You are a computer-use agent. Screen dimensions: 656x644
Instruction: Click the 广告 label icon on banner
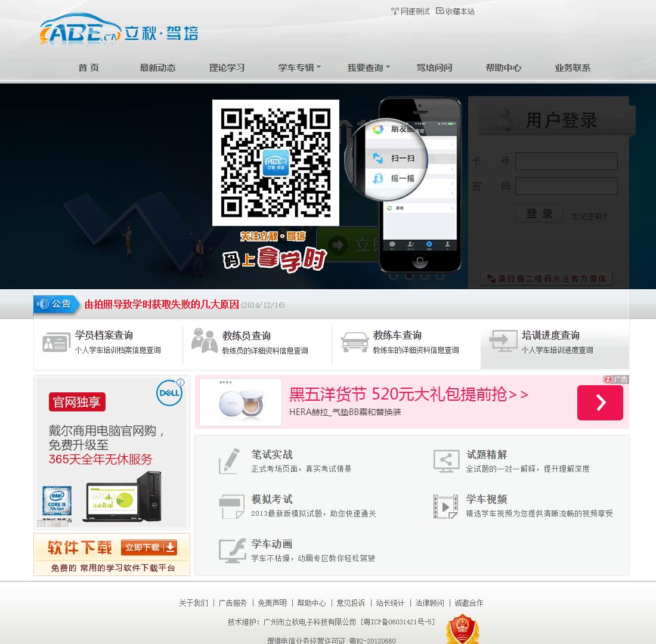(616, 379)
